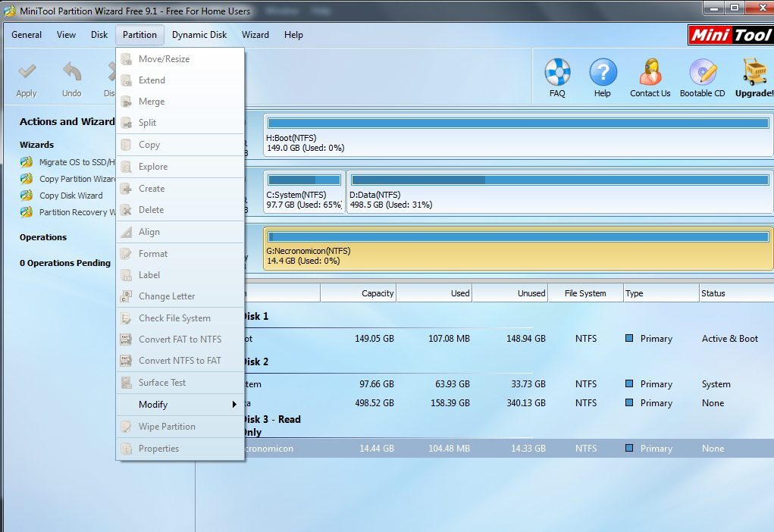The image size is (774, 532).
Task: Click the Copy Disk Wizard link
Action: pyautogui.click(x=71, y=196)
